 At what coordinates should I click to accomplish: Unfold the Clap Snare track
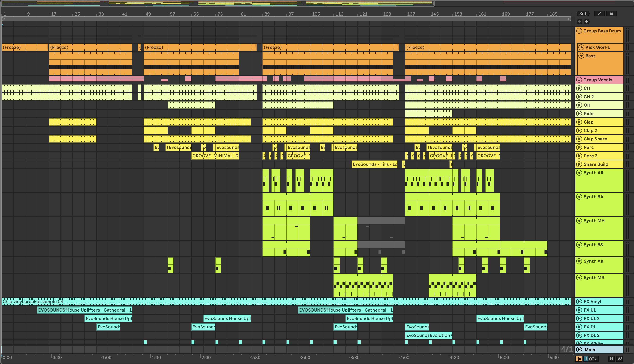coord(579,139)
